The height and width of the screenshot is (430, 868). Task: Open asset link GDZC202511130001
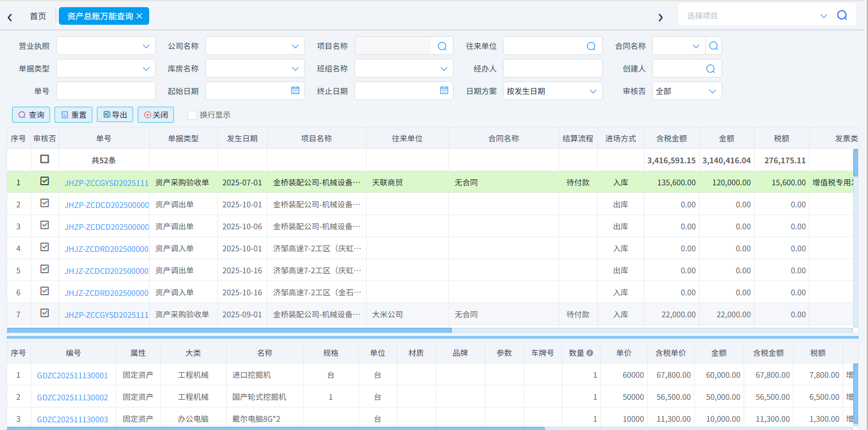[x=73, y=376]
